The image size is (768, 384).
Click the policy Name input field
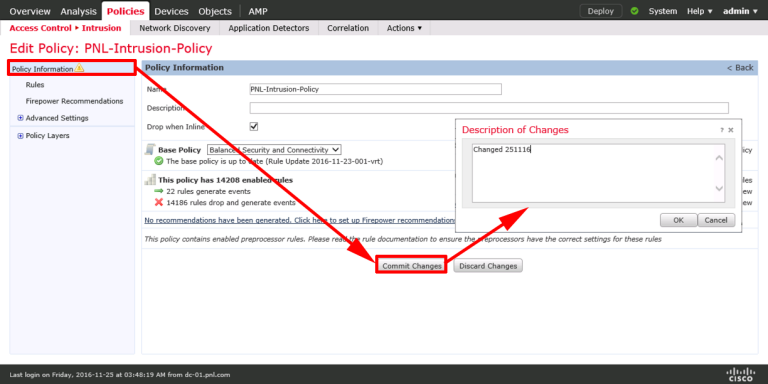376,89
